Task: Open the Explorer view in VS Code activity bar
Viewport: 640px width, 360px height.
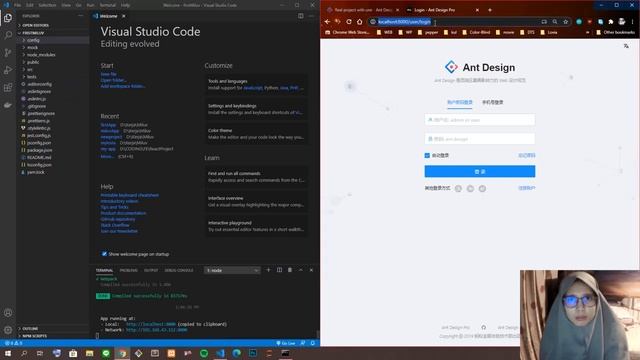Action: 8,18
